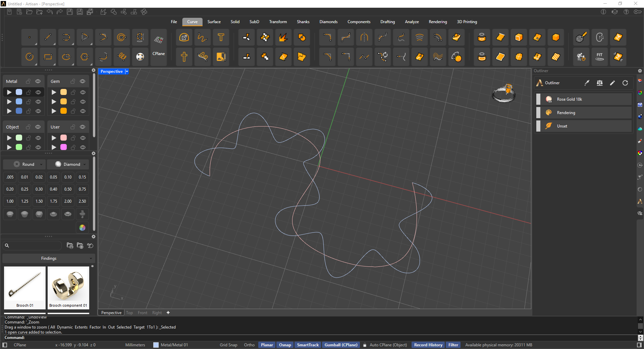Open the 3D Printing ribbon tab
This screenshot has height=349, width=644.
point(467,22)
